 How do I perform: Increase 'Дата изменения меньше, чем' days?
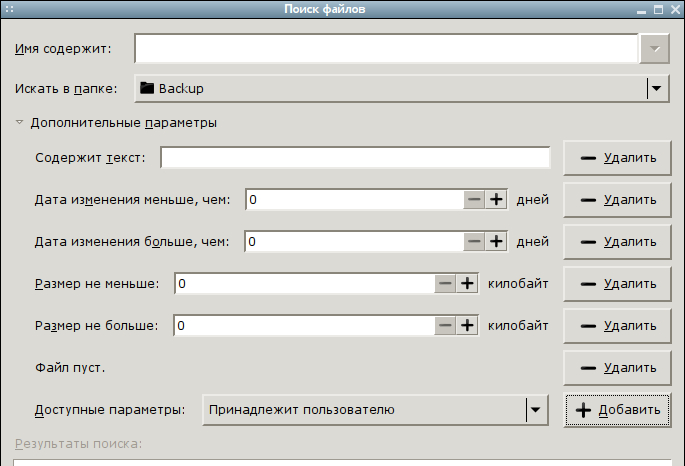[x=496, y=200]
